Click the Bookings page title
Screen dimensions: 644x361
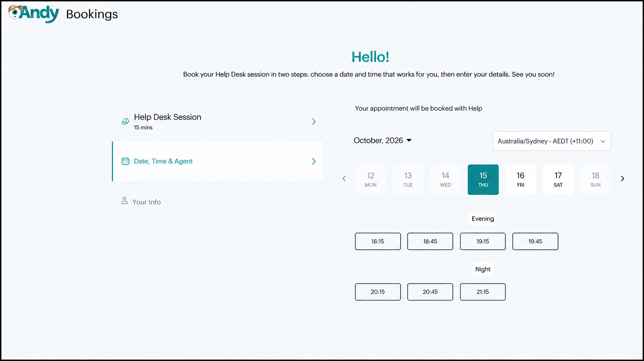click(x=92, y=14)
